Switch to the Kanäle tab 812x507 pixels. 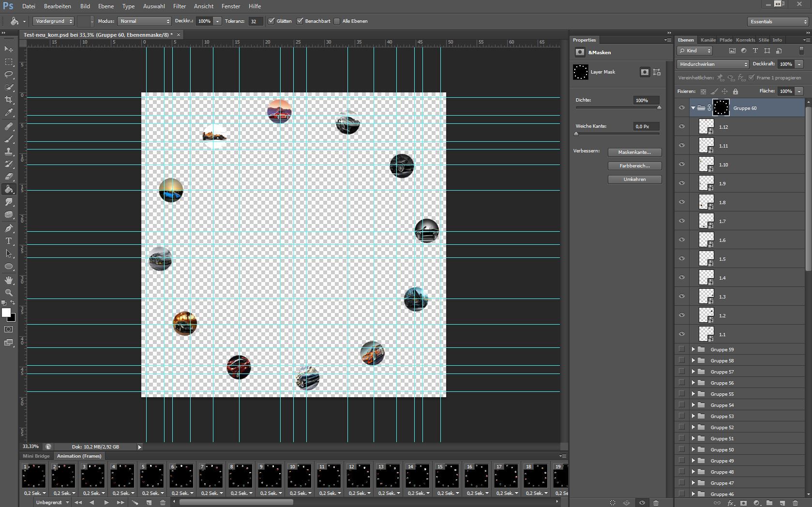[x=708, y=40]
